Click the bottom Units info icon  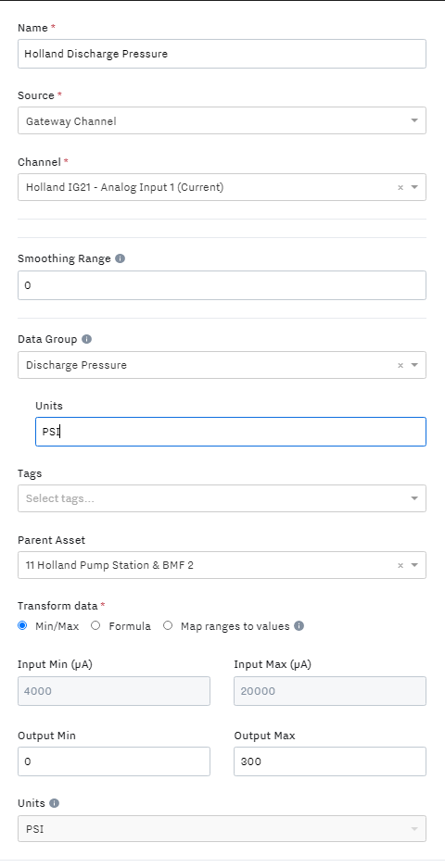[x=55, y=802]
